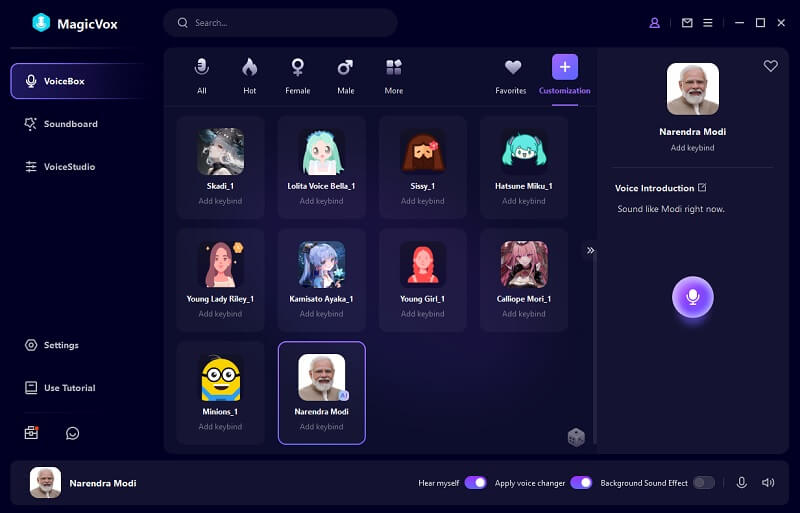Viewport: 800px width, 513px height.
Task: Click the Customization plus icon
Action: pos(565,67)
